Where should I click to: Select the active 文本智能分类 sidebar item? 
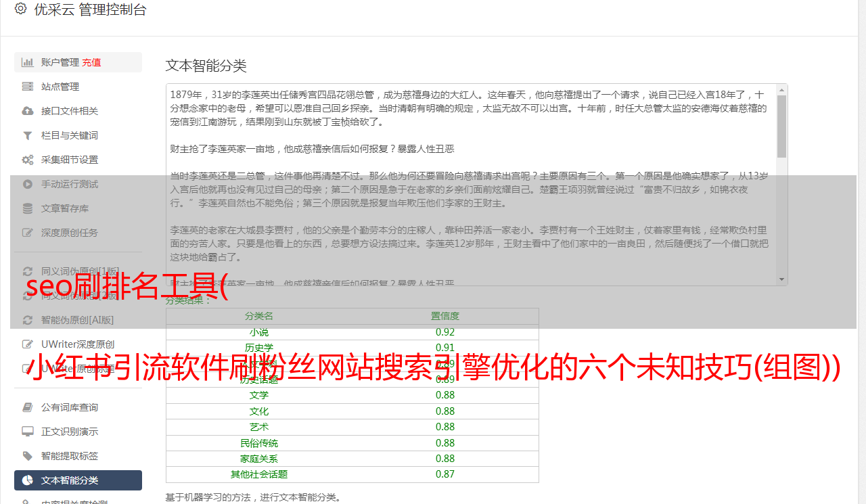click(78, 480)
